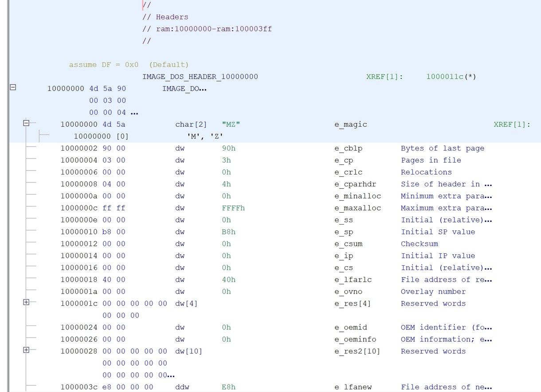541x392 pixels.
Task: Click the E8h value of e_lfanew
Action: [x=229, y=387]
